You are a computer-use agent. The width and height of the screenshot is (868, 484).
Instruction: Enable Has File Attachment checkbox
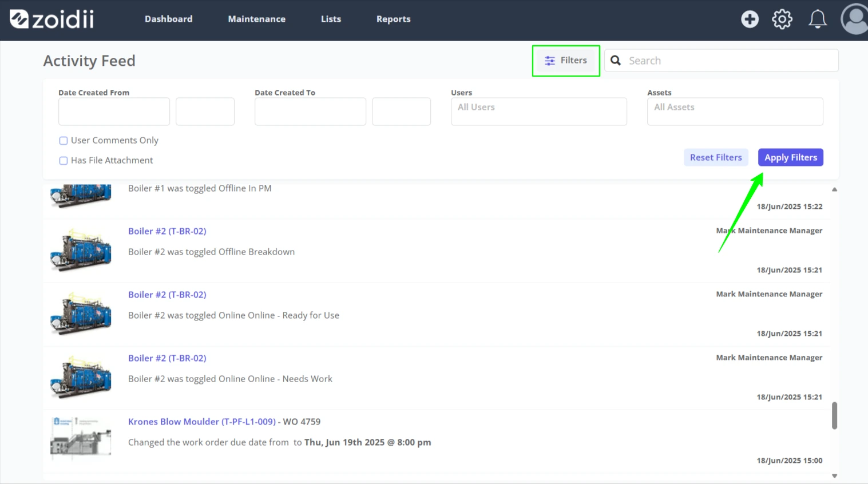[64, 161]
